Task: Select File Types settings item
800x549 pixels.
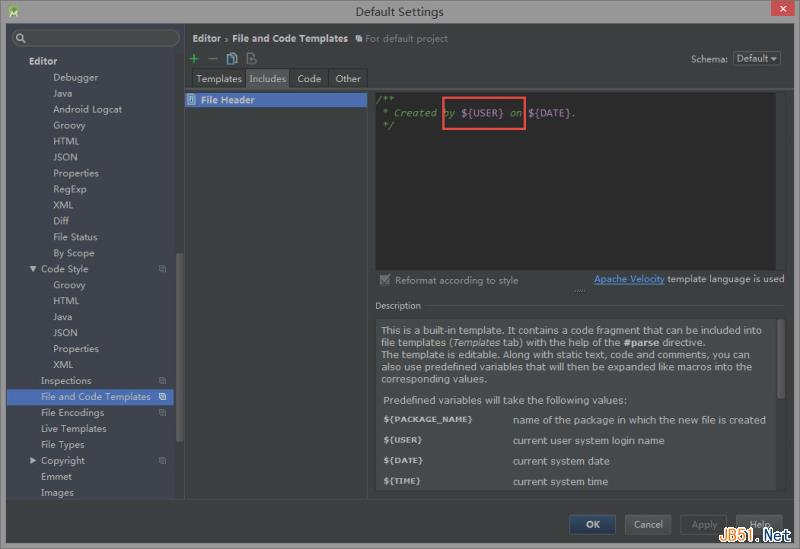Action: click(62, 444)
